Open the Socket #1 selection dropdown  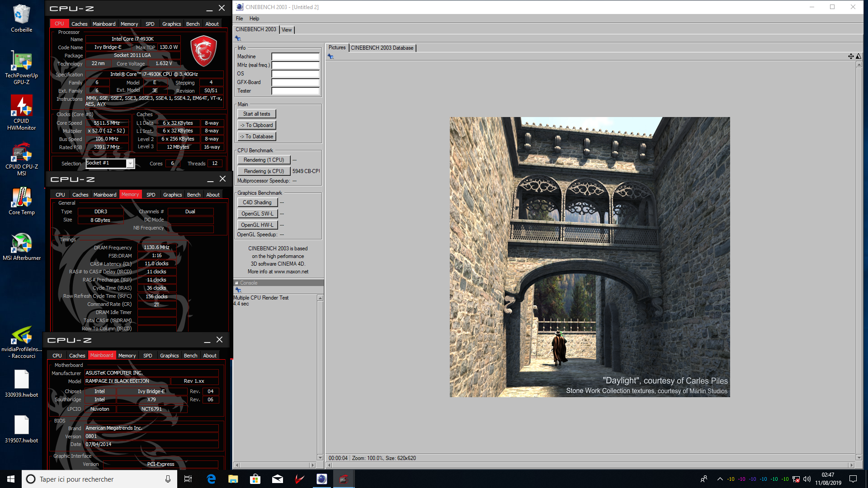(x=110, y=163)
